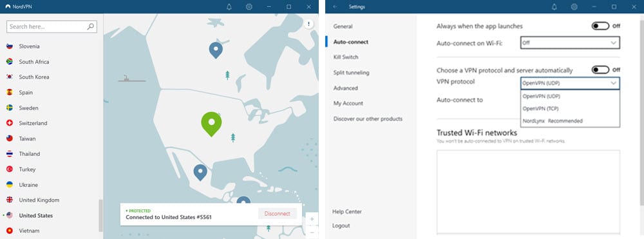This screenshot has width=644, height=239.
Task: Select the blue Canada map pin
Action: 216,50
